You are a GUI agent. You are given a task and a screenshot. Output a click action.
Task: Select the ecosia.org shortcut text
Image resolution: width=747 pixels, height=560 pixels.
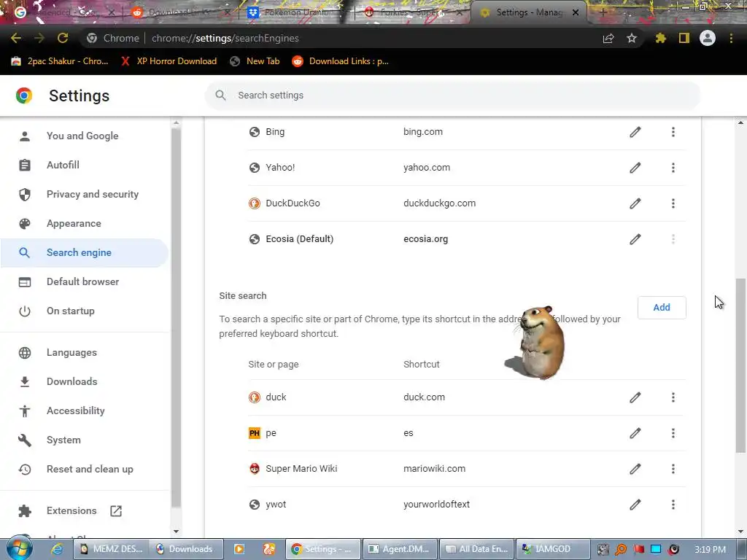(425, 239)
